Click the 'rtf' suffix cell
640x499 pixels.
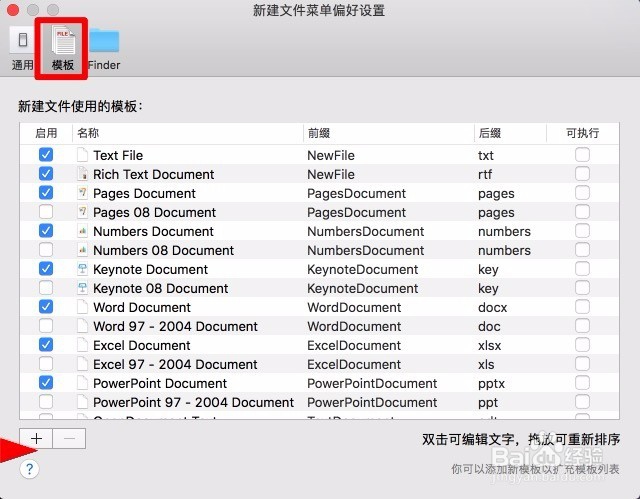point(485,175)
